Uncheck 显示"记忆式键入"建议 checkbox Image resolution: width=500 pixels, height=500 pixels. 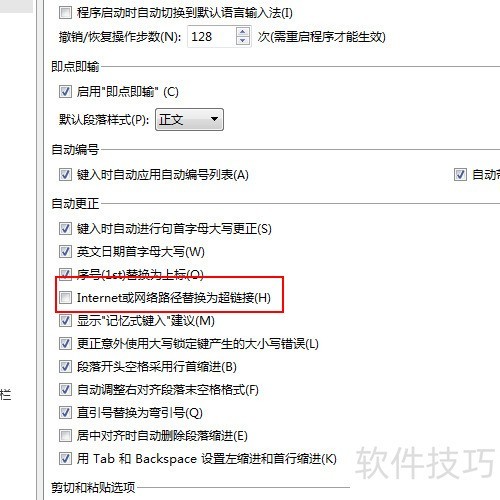(65, 321)
